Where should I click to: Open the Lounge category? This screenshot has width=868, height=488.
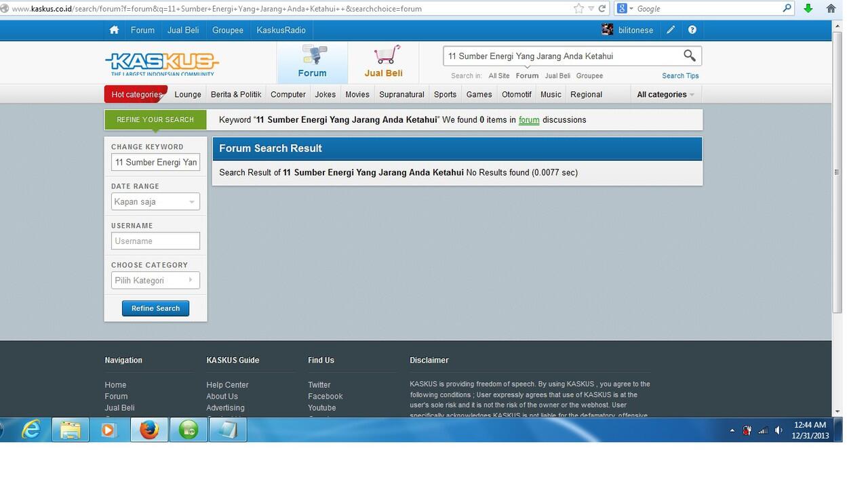pos(188,94)
